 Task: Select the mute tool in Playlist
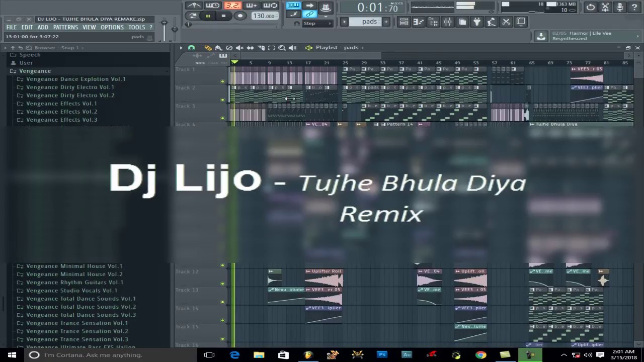point(239,48)
